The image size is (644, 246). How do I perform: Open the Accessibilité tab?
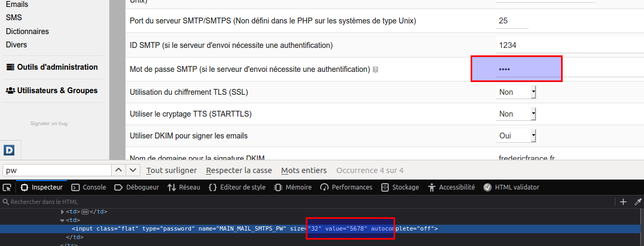pos(451,187)
